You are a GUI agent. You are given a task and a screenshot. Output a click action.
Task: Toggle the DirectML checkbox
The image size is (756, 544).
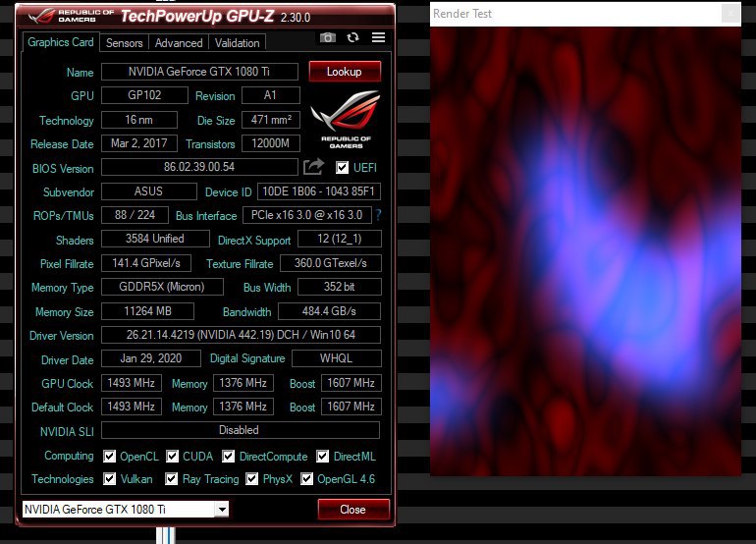(x=323, y=457)
